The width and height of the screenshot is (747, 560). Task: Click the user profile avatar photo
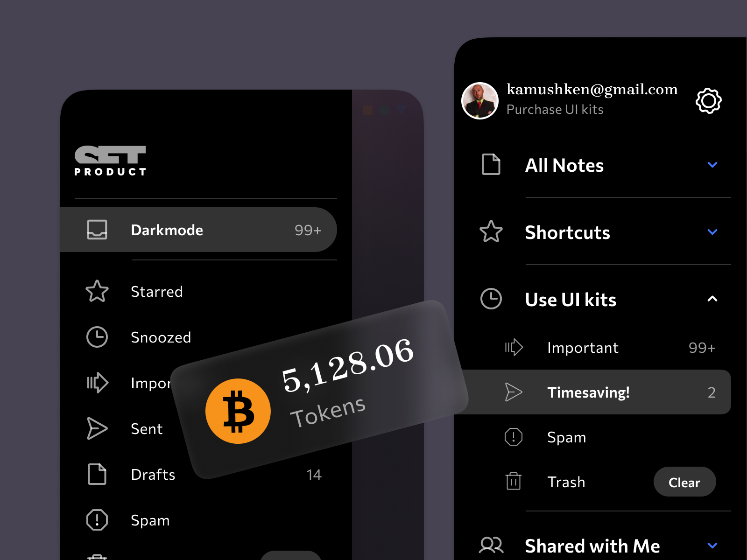480,101
